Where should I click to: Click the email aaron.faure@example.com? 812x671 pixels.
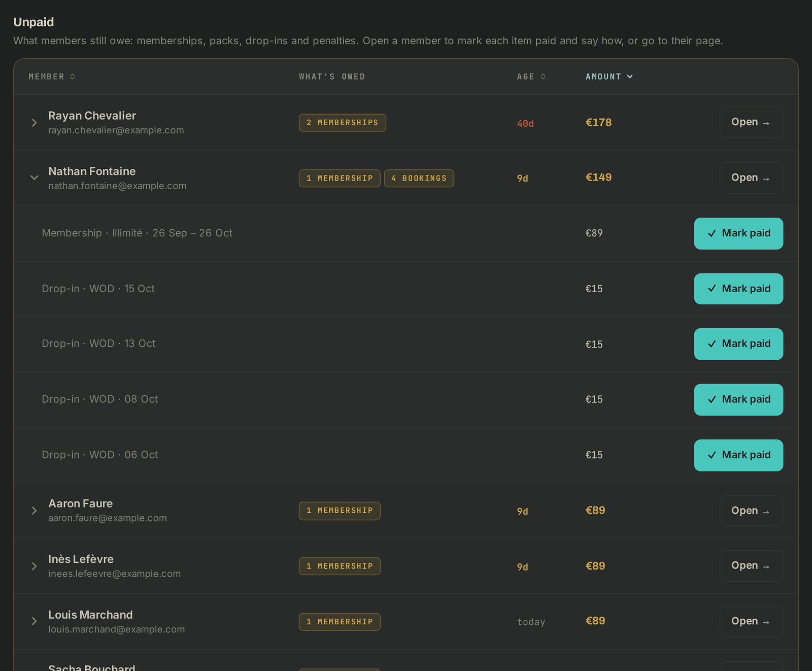(x=108, y=518)
